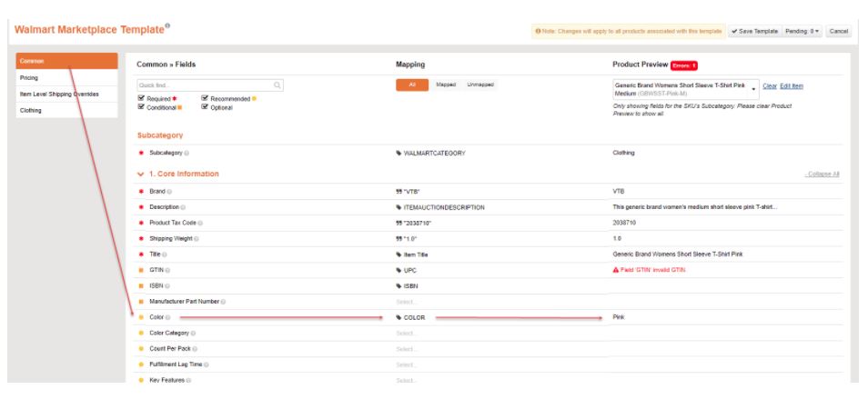The width and height of the screenshot is (868, 399).
Task: Click the search icon in Quick find
Action: tap(278, 85)
